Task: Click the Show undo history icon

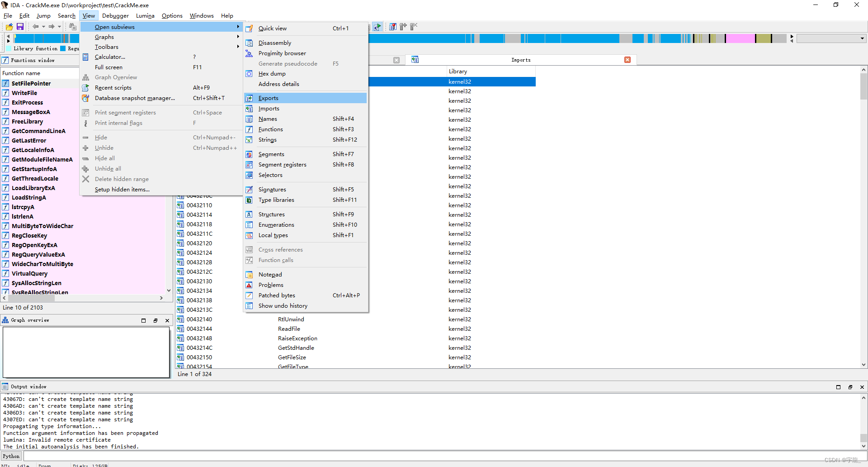Action: click(x=249, y=306)
